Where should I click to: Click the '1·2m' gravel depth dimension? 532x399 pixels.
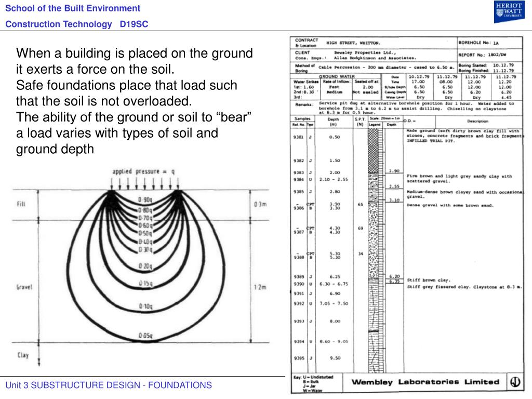pyautogui.click(x=260, y=287)
